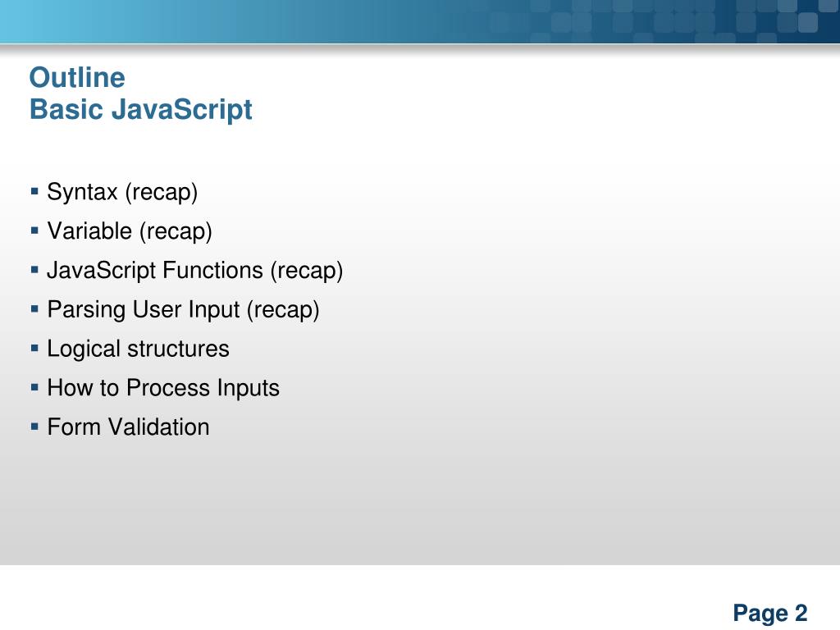Select the Syntax (recap) outline item
Screen dimensions: 840x630
122,192
